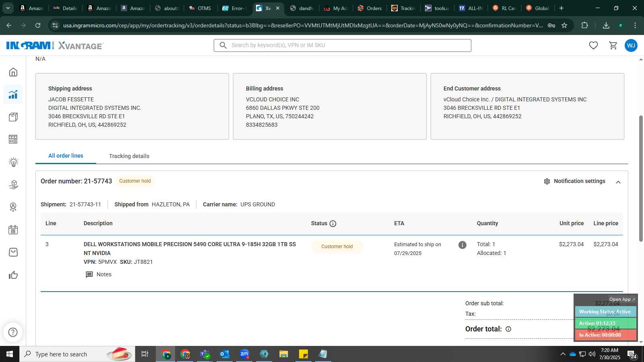This screenshot has height=362, width=644.
Task: Reload the page
Action: point(38,25)
